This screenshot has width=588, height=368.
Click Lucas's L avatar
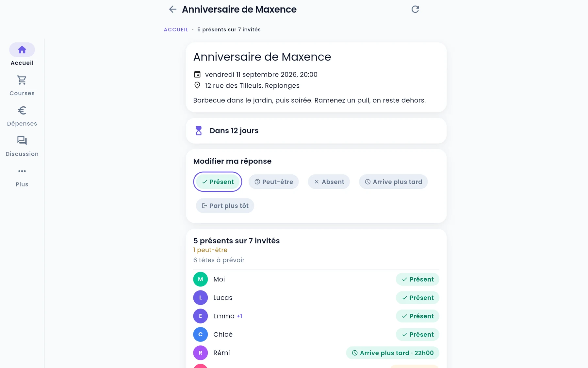point(201,298)
